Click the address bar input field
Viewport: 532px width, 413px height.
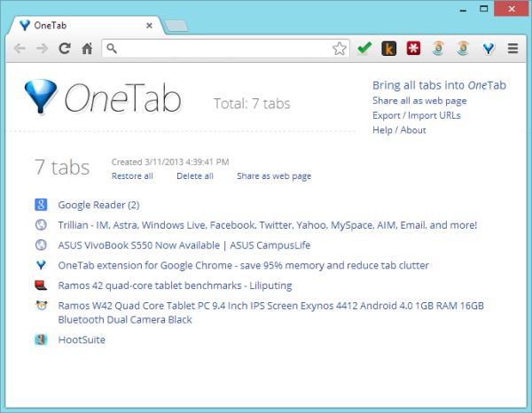coord(222,49)
